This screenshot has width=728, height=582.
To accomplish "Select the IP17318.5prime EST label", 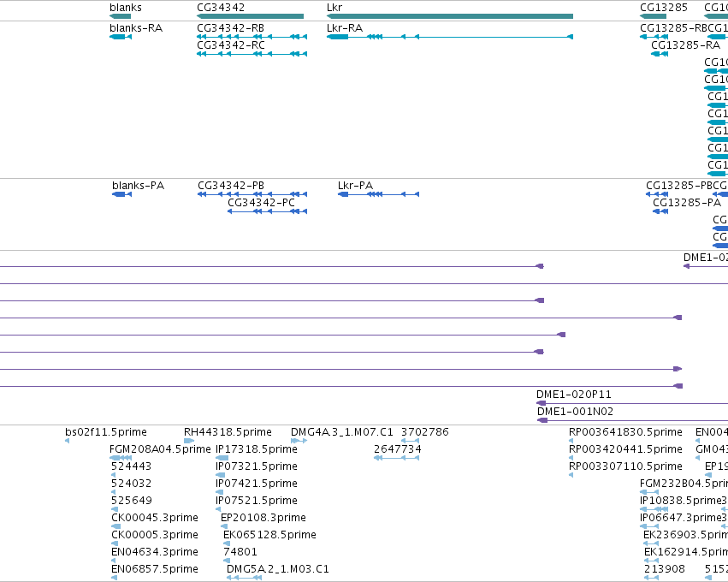I will point(257,449).
